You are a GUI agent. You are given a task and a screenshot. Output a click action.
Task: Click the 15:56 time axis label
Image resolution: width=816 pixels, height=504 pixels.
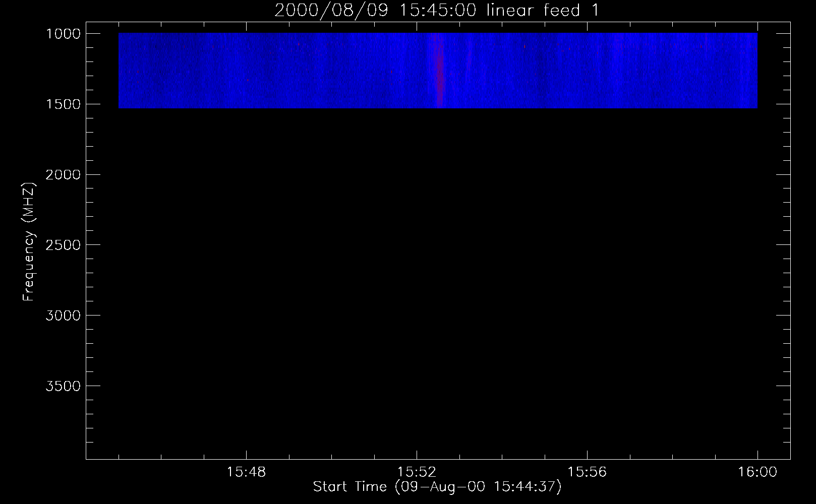point(587,472)
